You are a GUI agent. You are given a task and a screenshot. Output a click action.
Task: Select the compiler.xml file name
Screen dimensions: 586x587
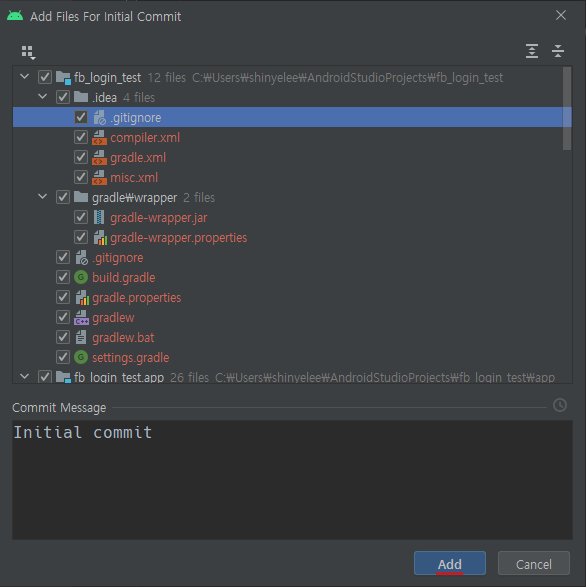(145, 138)
